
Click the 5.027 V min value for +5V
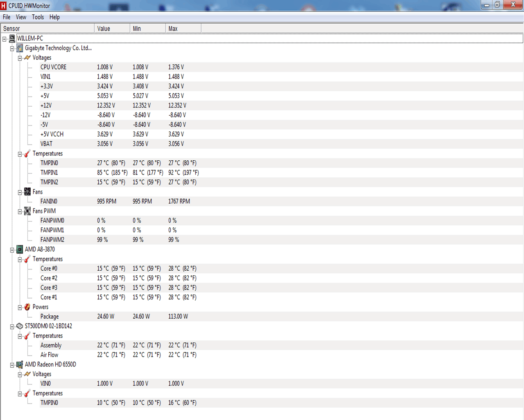(x=140, y=96)
